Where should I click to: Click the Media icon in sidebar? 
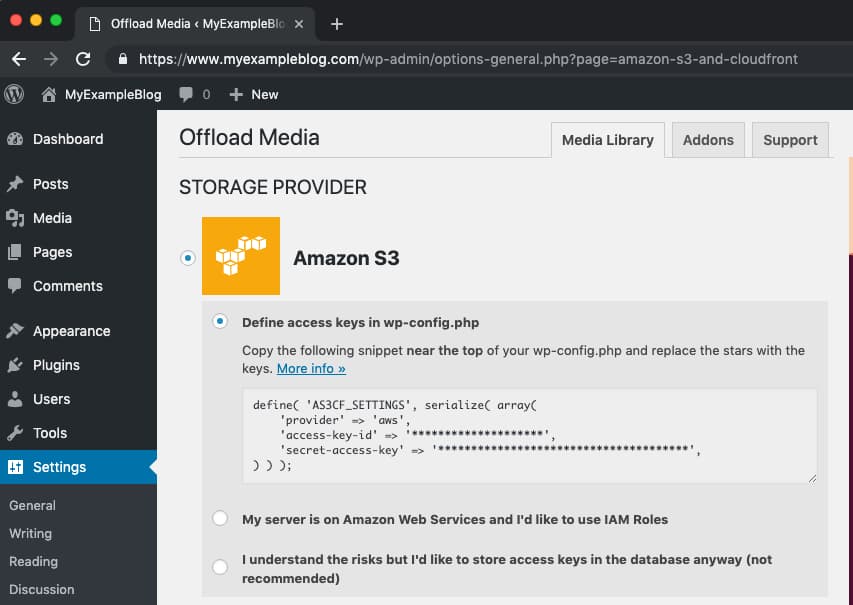[x=15, y=218]
